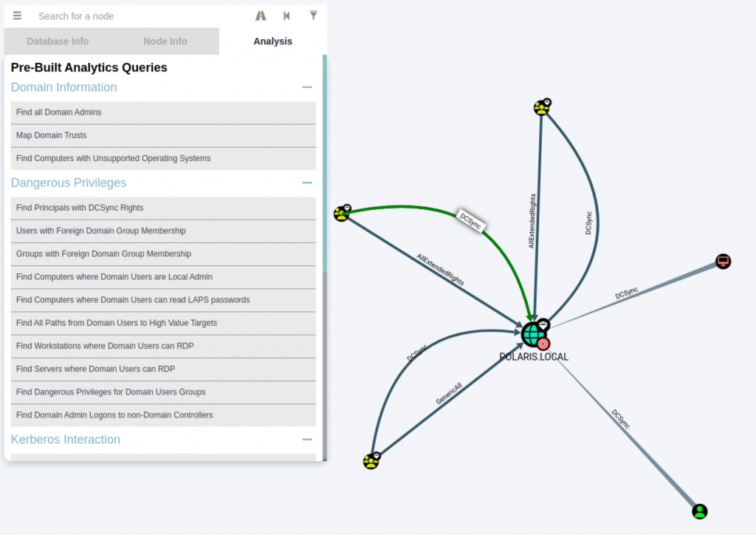Click the Analysis panel vertical scrollbar
The width and height of the screenshot is (756, 535).
click(x=324, y=163)
